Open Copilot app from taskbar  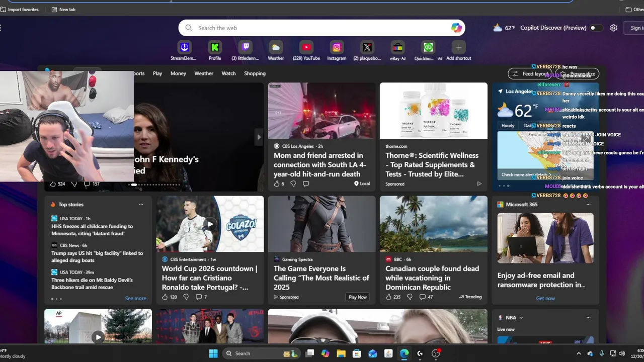pyautogui.click(x=326, y=353)
